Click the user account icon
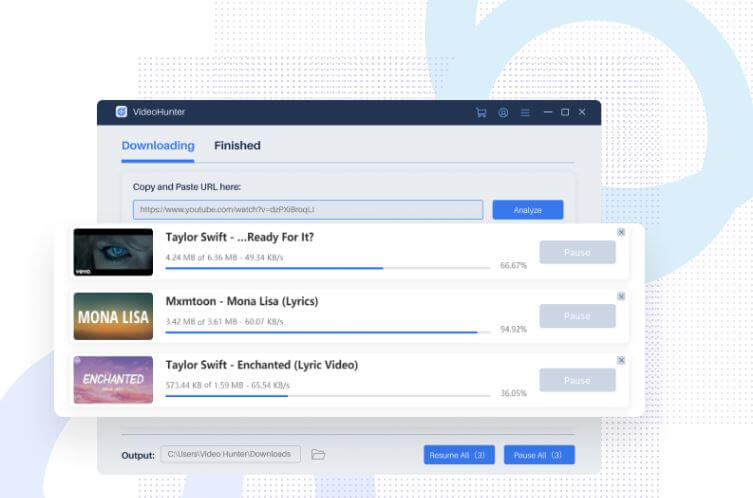The height and width of the screenshot is (498, 753). pyautogui.click(x=503, y=112)
